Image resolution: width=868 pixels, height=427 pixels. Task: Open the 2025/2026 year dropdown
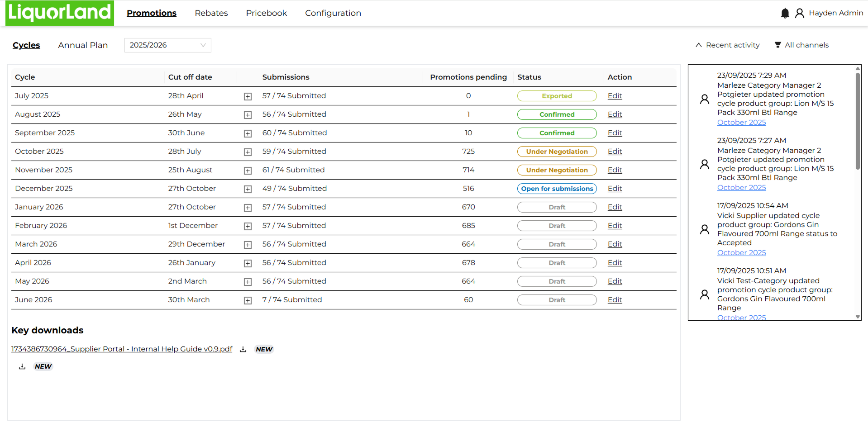[167, 45]
